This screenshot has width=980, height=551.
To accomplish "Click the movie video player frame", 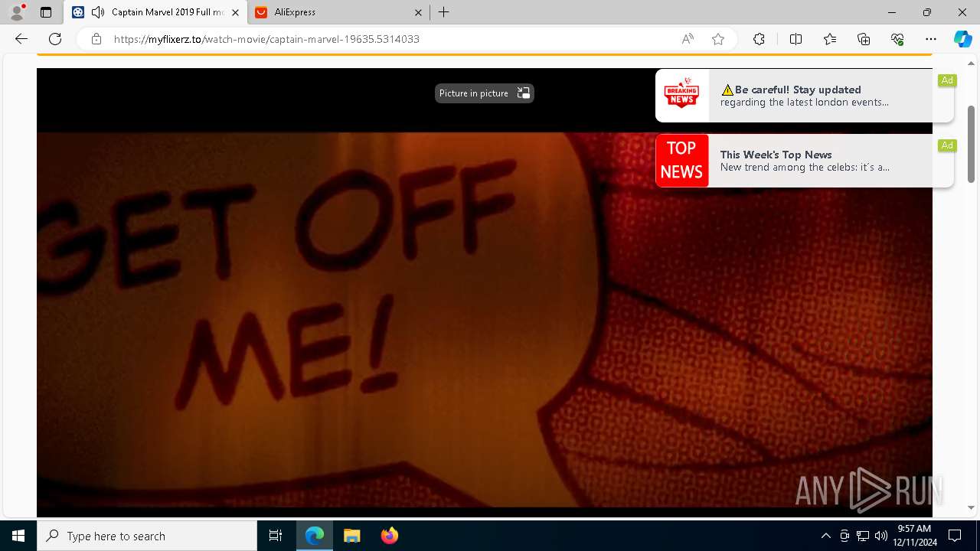I will (x=485, y=292).
